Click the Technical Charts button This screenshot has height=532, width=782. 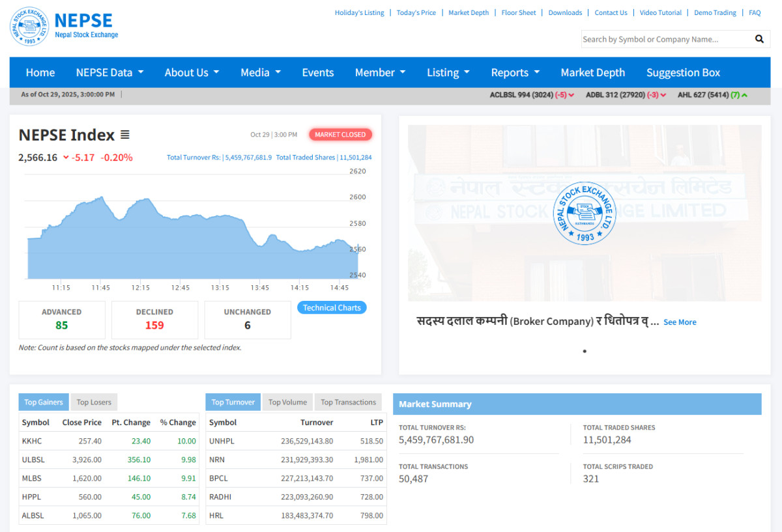(332, 308)
